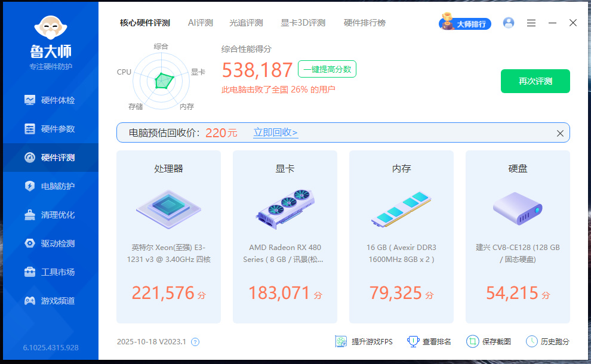
Task: Switch to the 核心硬件评测 tab
Action: coord(144,23)
